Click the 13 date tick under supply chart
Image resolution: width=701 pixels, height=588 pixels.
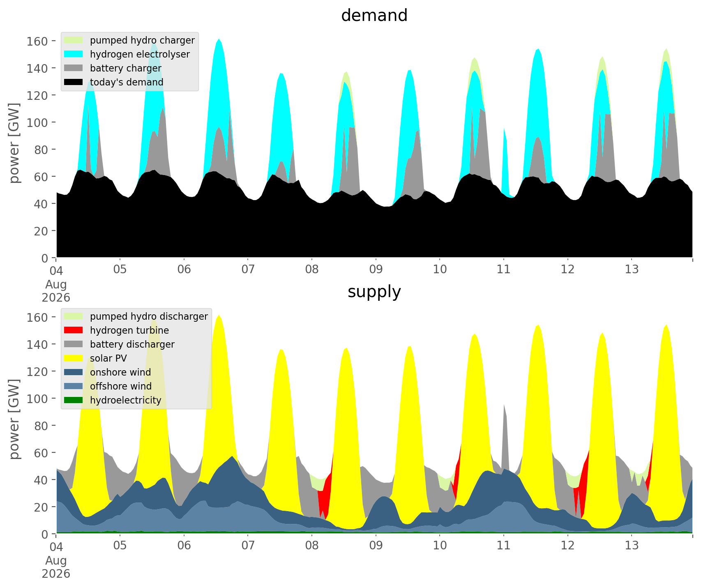click(x=632, y=546)
